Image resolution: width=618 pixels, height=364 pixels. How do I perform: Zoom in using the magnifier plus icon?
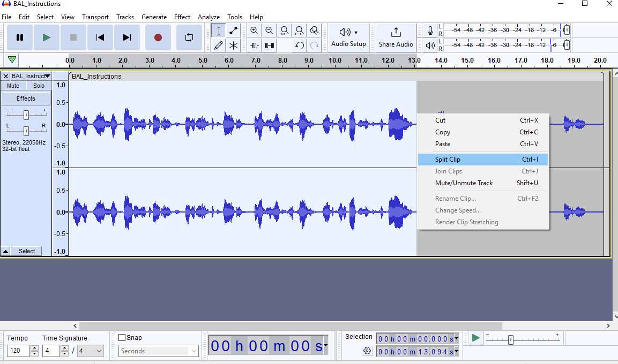click(254, 31)
